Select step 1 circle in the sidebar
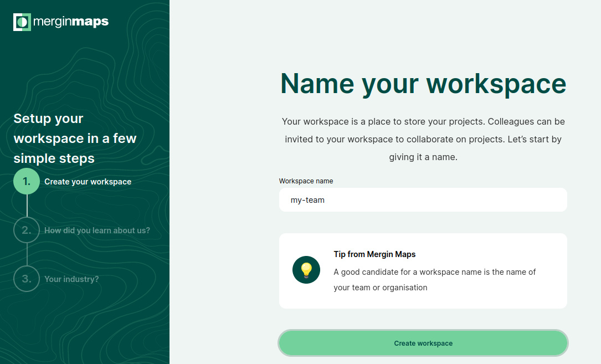 [27, 181]
